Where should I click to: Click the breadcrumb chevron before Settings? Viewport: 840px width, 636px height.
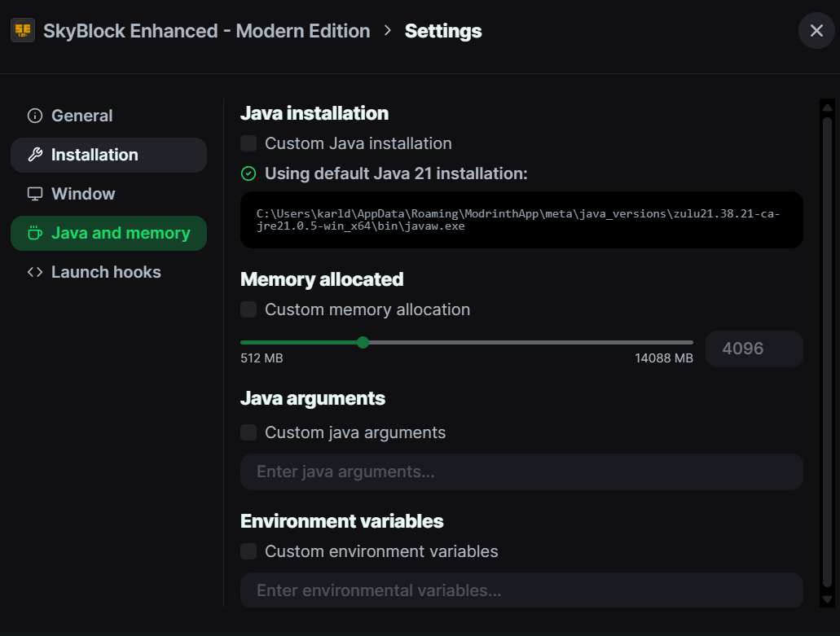[388, 30]
